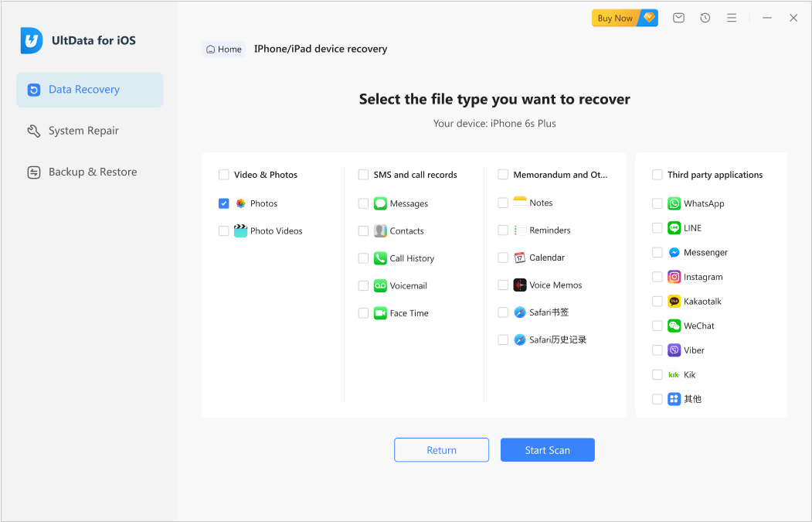
Task: Check the Voicemail checkbox
Action: coord(364,285)
